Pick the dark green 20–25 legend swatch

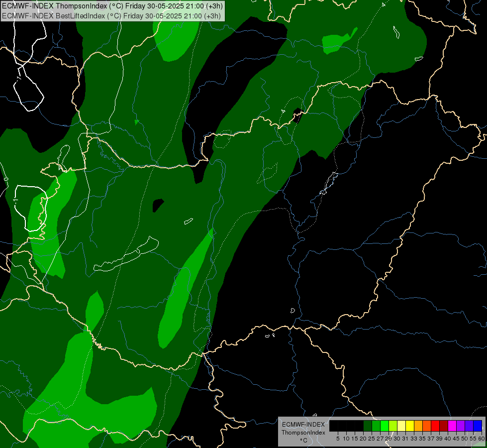(x=368, y=426)
